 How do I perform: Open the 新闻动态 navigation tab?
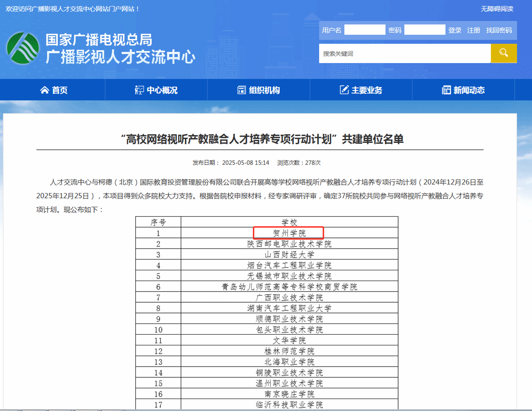coord(463,90)
